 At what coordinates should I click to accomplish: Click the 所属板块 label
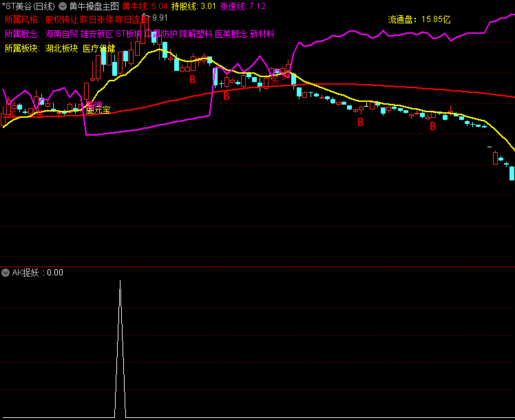tap(21, 48)
